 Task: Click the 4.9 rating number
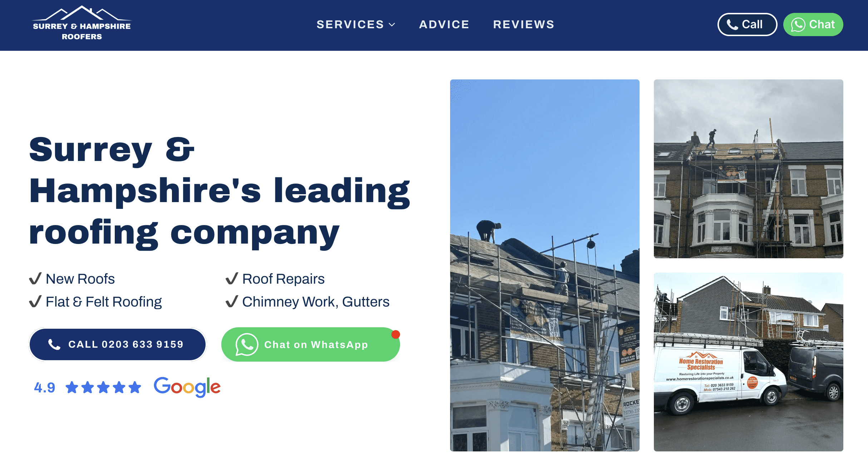(x=45, y=387)
